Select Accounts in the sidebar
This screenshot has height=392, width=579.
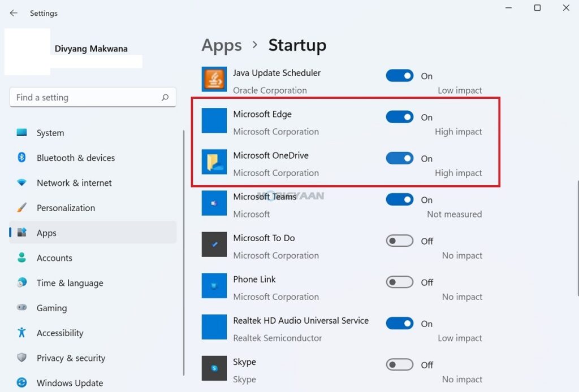[93, 258]
